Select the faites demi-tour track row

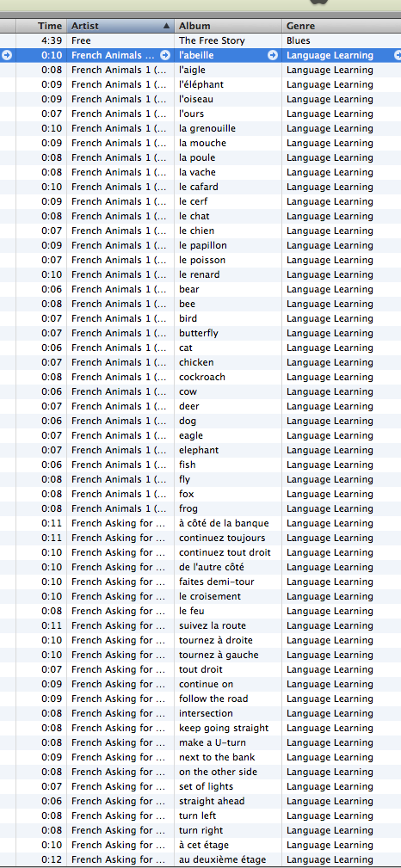[200, 582]
